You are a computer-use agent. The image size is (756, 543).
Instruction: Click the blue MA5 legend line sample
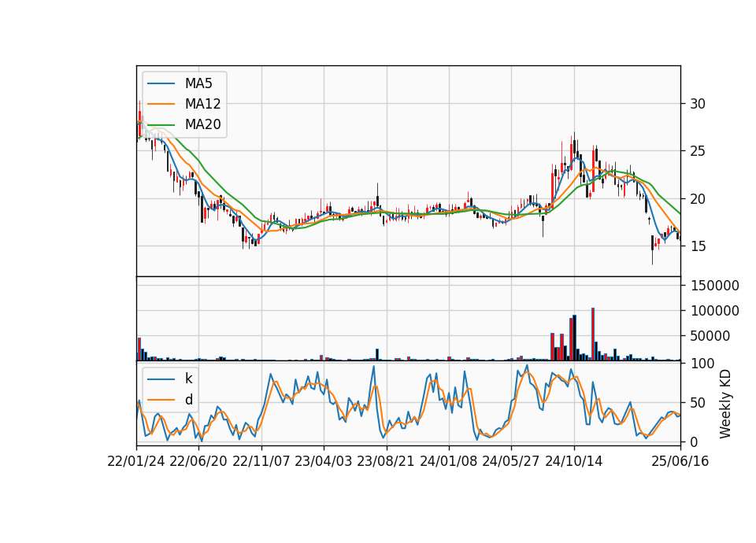(161, 83)
